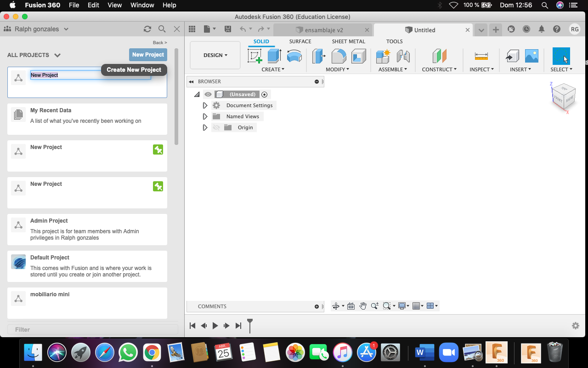Viewport: 588px width, 368px height.
Task: Refresh the data panel
Action: 147,29
